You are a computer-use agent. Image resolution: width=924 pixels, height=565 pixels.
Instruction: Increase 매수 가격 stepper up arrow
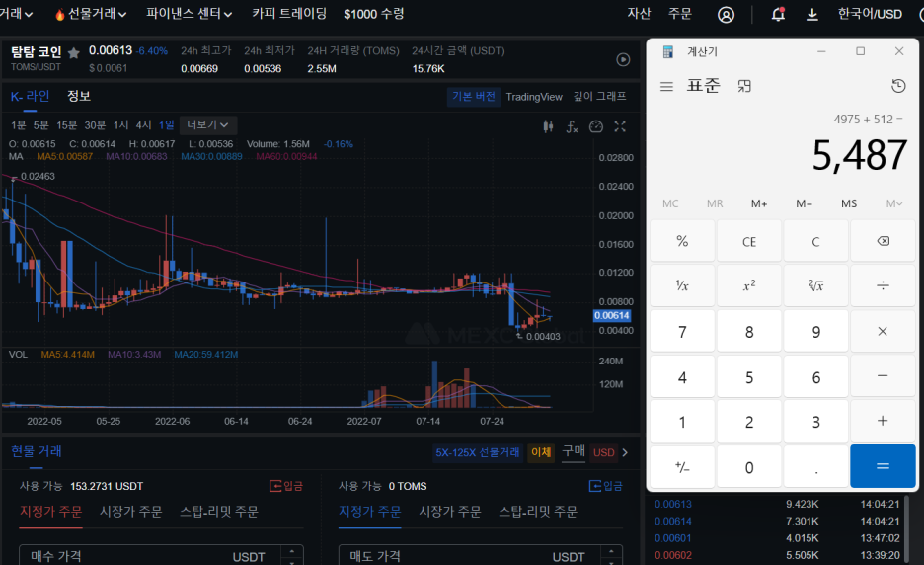coord(291,552)
